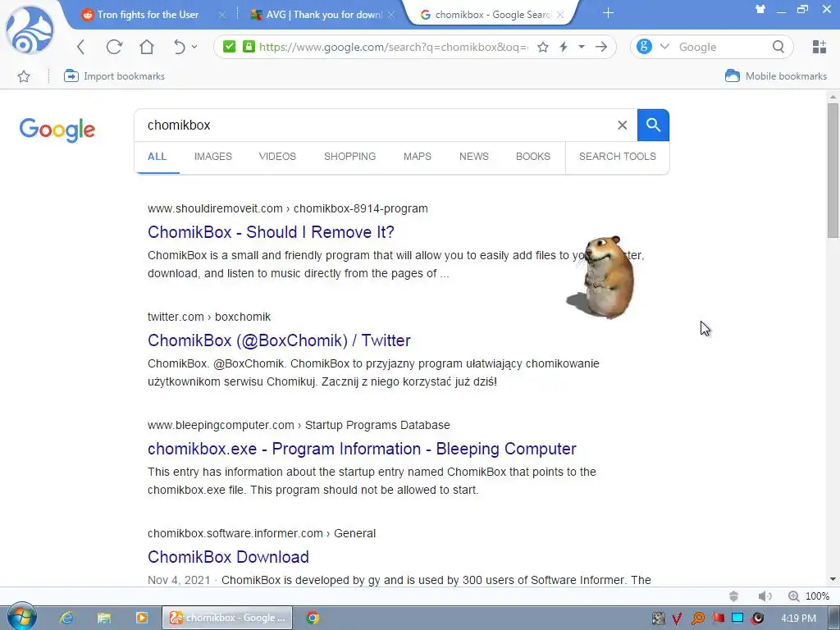Go back using the back arrow
Screen dimensions: 840x630
tap(81, 47)
